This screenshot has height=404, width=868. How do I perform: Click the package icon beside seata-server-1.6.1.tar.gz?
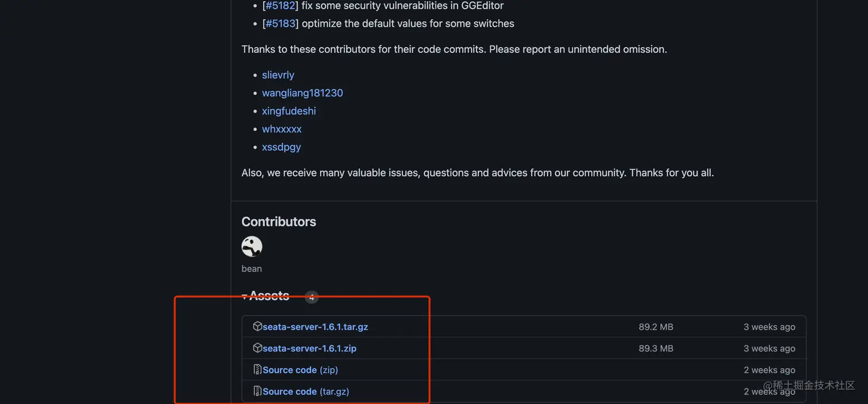(x=257, y=327)
